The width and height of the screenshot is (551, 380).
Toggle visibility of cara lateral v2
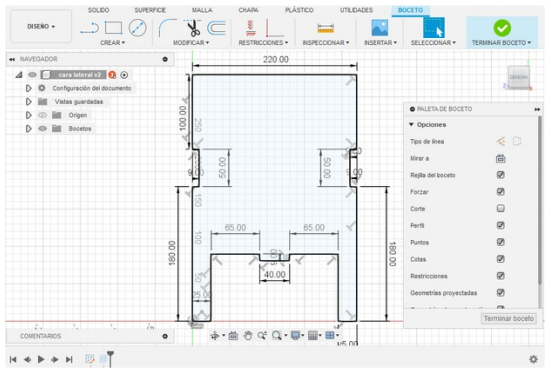32,75
